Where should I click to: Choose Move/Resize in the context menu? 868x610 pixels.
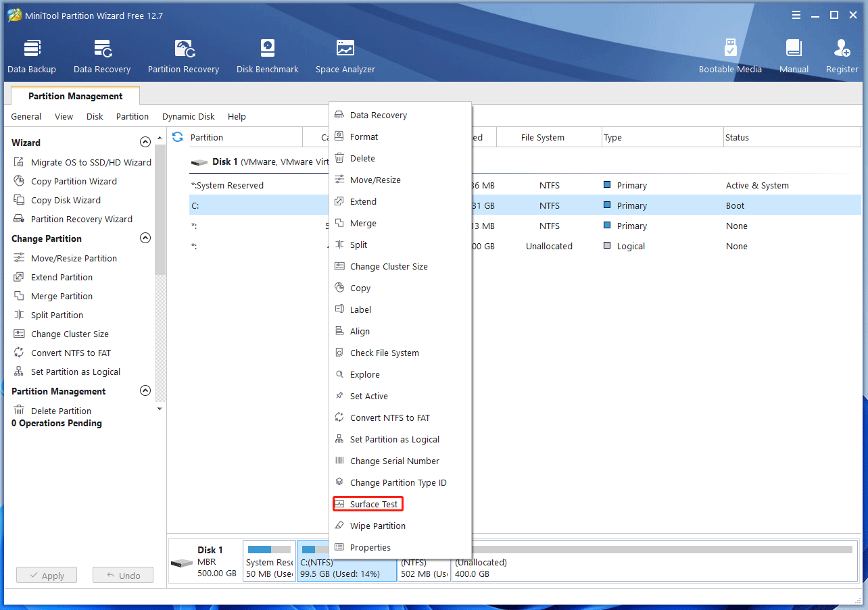click(x=400, y=180)
